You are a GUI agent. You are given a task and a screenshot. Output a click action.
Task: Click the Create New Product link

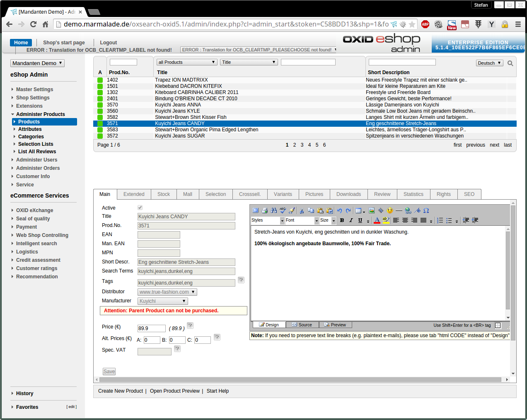120,391
